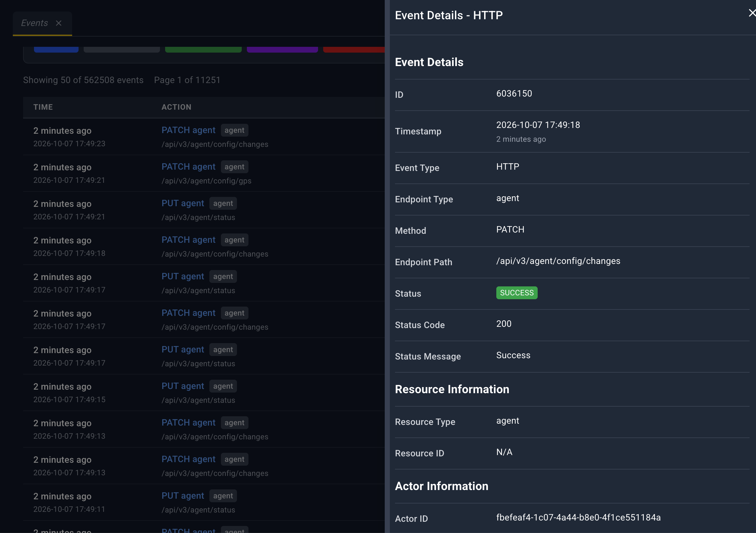Open PUT agent event at 17:49:21
Viewport: 756px width, 533px height.
tap(183, 203)
